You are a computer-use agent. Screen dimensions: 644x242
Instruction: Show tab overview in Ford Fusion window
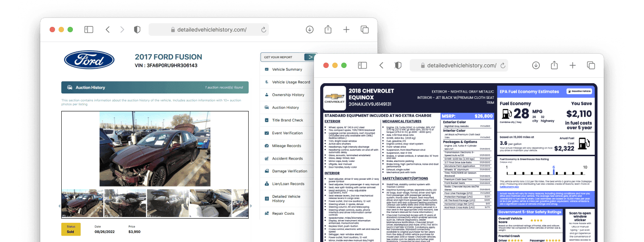click(x=364, y=30)
